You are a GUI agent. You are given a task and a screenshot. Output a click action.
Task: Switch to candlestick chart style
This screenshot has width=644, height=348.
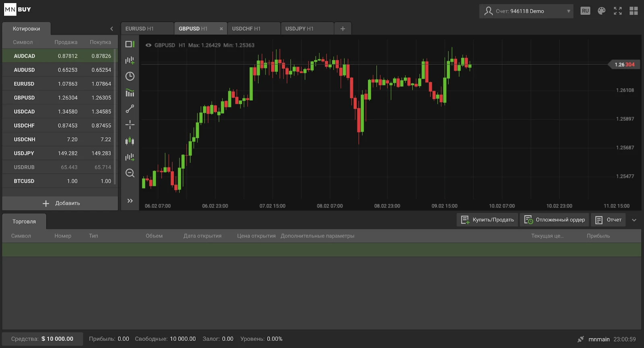pos(130,141)
